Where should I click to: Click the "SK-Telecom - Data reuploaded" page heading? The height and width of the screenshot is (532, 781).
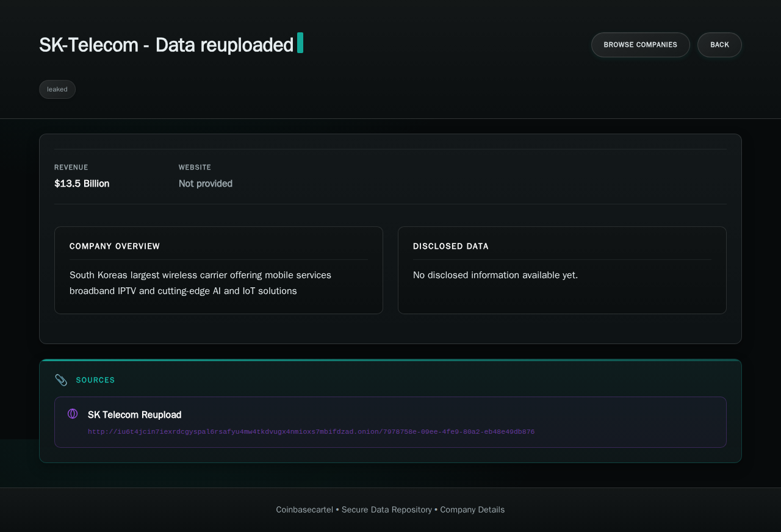[x=166, y=45]
